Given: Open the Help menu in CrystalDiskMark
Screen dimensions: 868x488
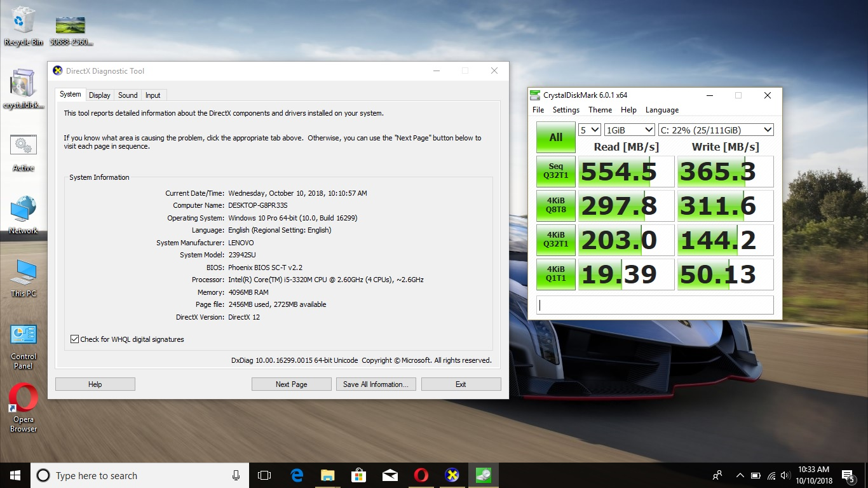Looking at the screenshot, I should point(628,110).
